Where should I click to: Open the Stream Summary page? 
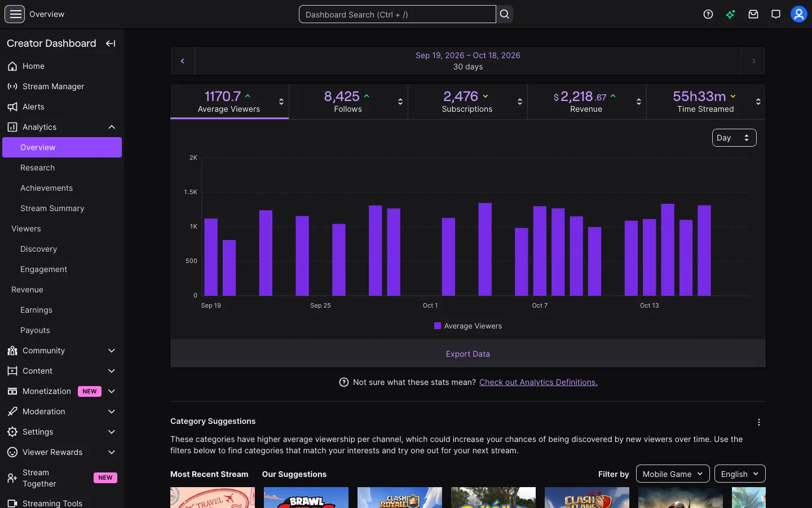tap(62, 208)
